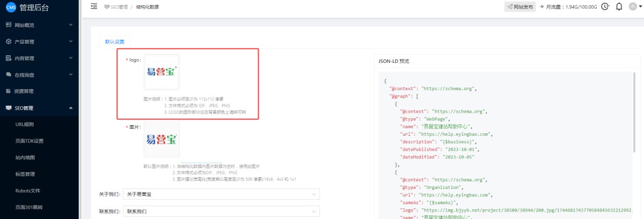Select the 默认设置 tab
Viewport: 644px width, 219px height.
coord(114,41)
